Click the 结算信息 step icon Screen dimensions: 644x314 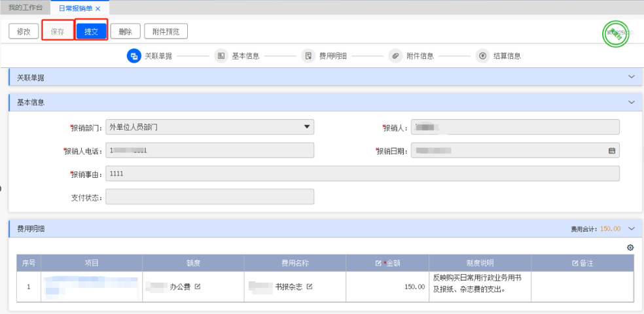[482, 56]
